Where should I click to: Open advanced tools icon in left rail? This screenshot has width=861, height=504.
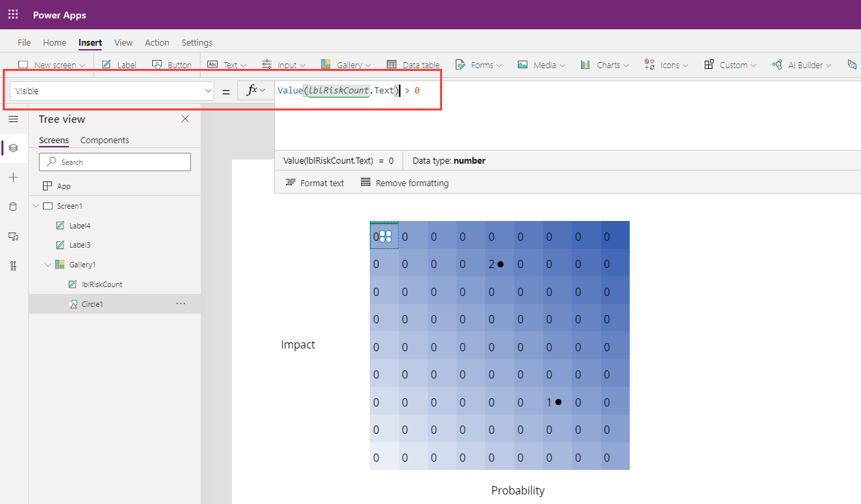point(13,265)
